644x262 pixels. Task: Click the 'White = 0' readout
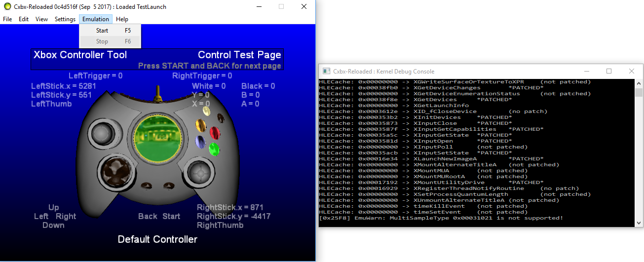tap(209, 86)
